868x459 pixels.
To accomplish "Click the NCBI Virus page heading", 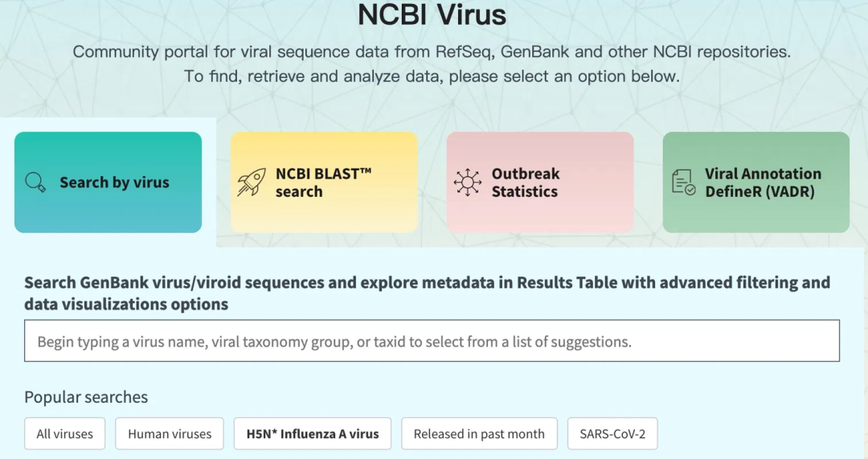I will point(432,14).
